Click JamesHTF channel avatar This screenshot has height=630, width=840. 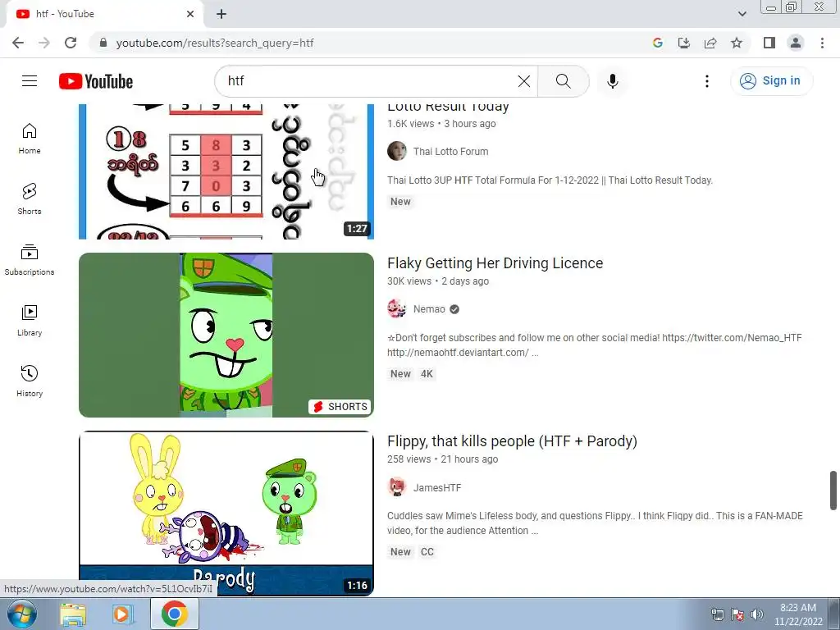397,487
